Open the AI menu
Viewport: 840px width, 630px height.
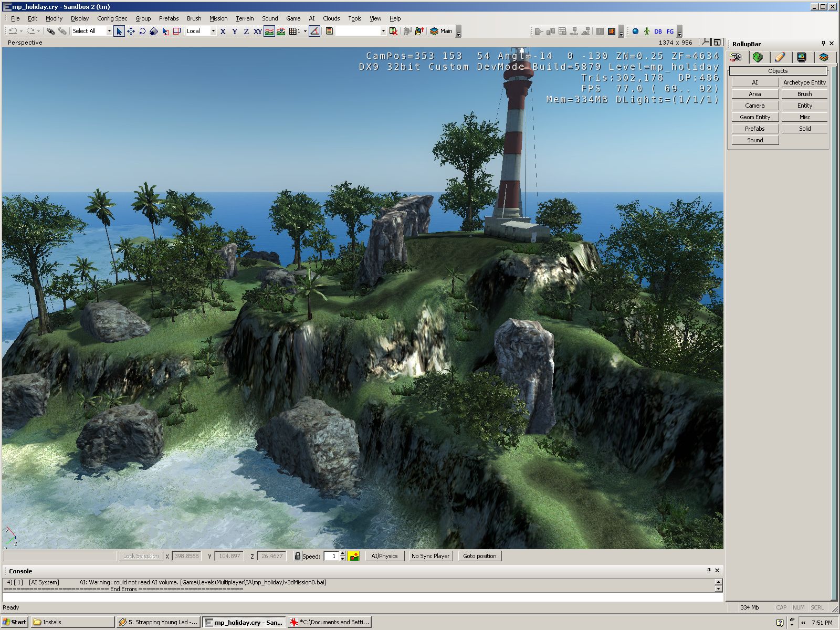(312, 18)
